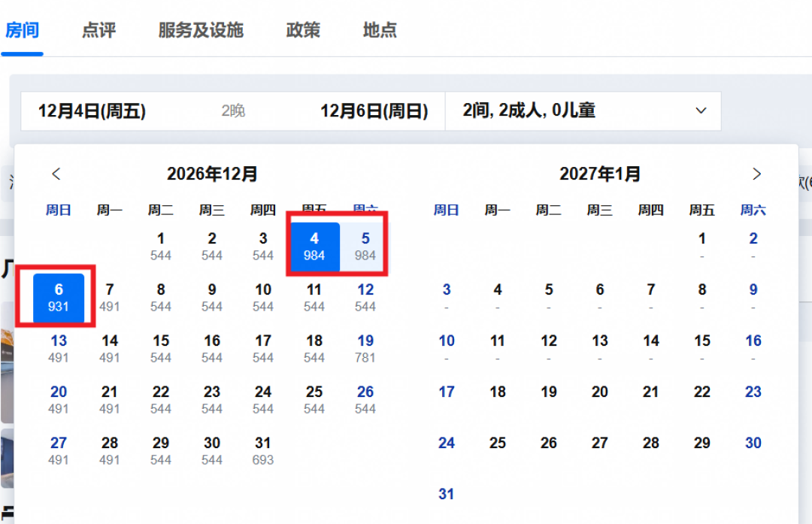Select January 7 in 2027年1月
Image resolution: width=812 pixels, height=524 pixels.
[651, 297]
